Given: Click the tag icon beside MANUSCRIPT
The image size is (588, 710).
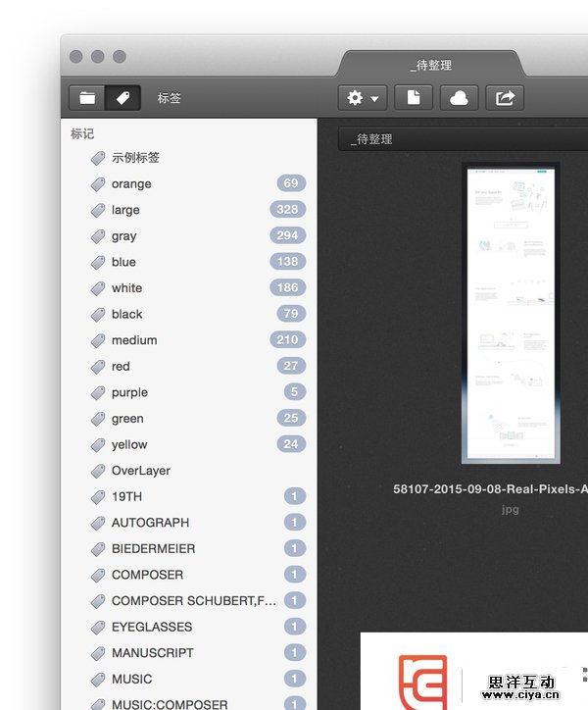Looking at the screenshot, I should [98, 653].
